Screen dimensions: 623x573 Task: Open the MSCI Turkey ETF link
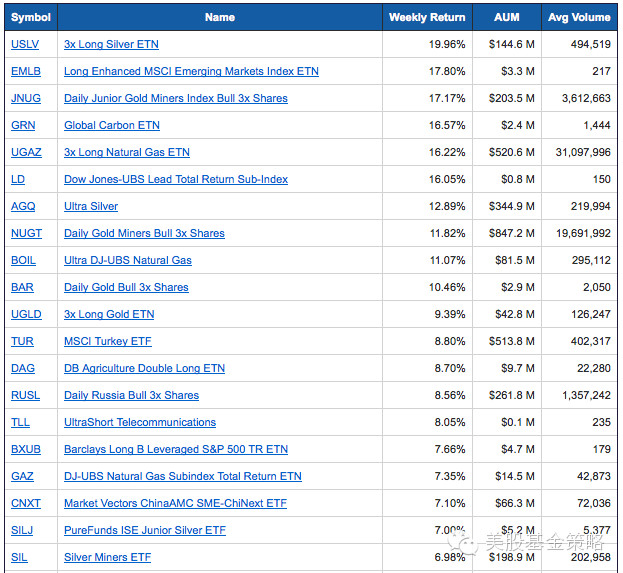pyautogui.click(x=107, y=341)
